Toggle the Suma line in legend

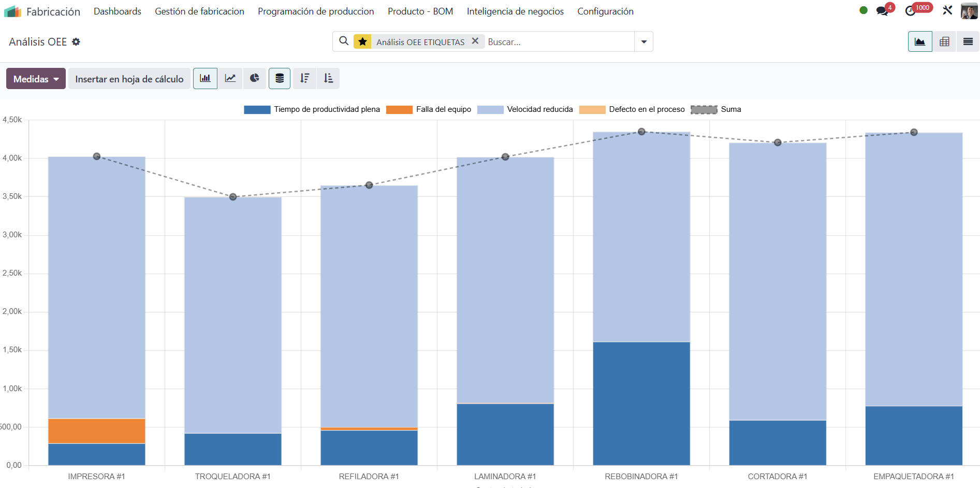pos(716,109)
